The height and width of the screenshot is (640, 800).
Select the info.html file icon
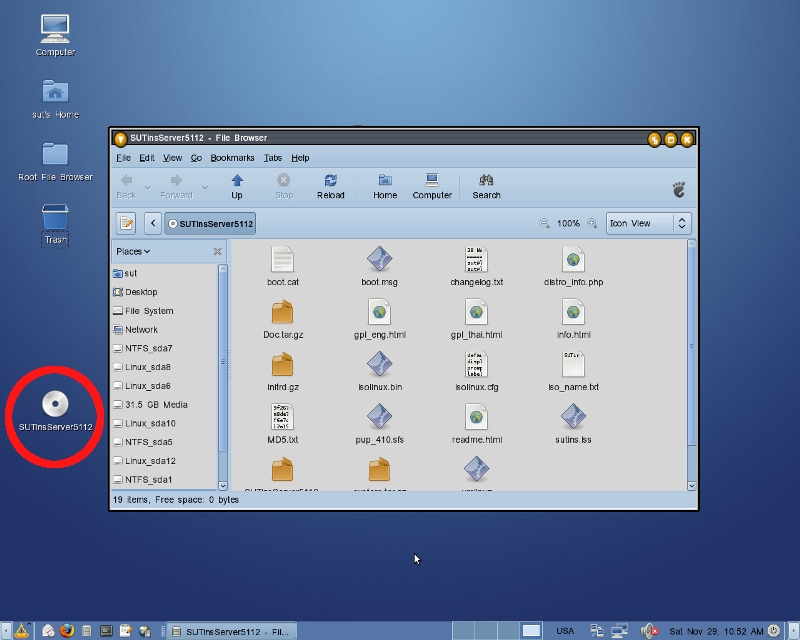click(x=573, y=312)
